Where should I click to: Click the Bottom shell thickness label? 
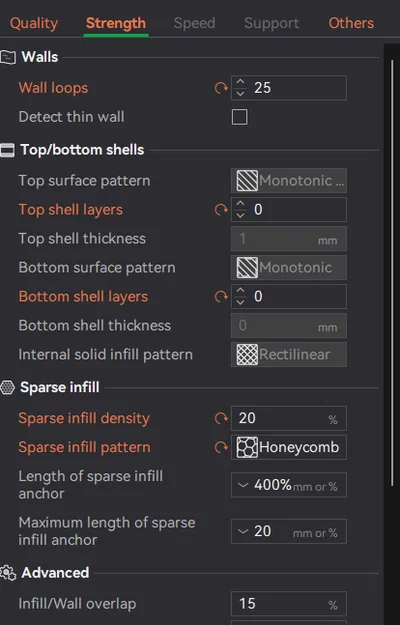(94, 325)
